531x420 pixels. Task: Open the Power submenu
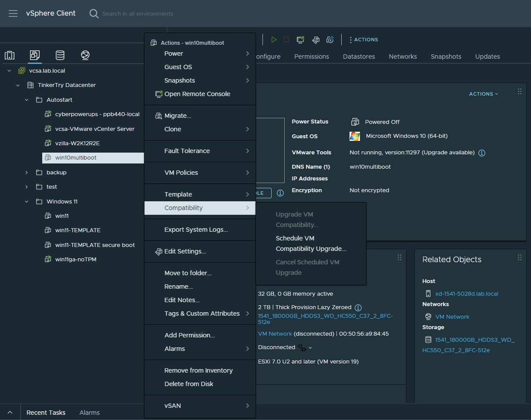(x=200, y=53)
